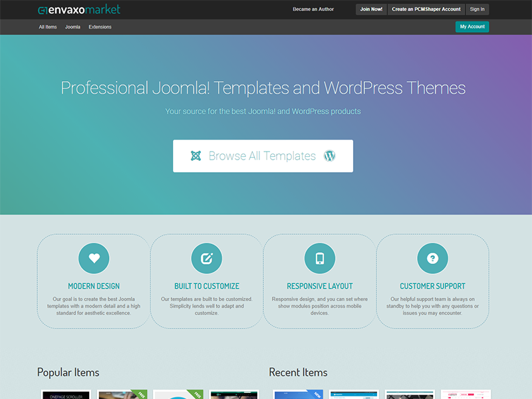Viewport: 532px width, 399px height.
Task: Open the All Items menu
Action: coord(48,27)
